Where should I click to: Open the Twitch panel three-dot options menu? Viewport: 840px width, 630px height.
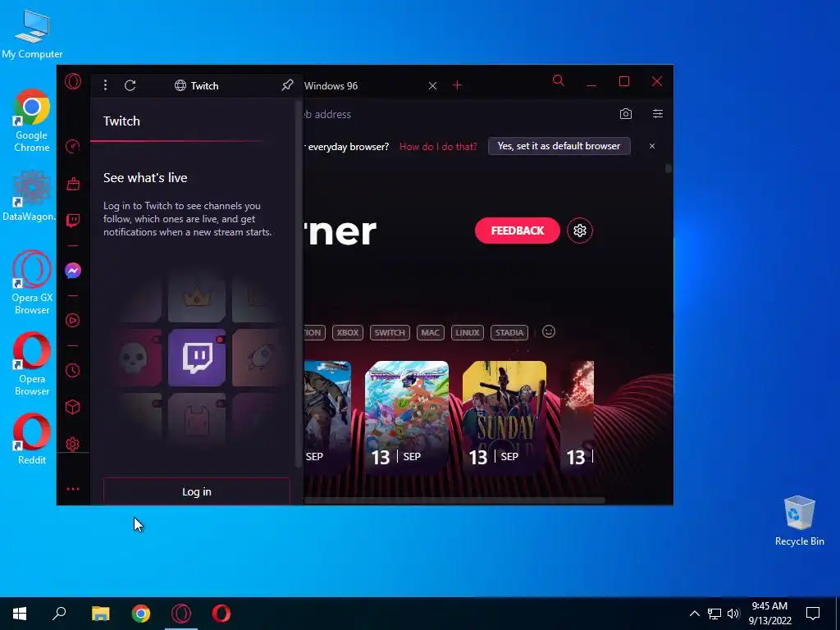click(x=106, y=85)
